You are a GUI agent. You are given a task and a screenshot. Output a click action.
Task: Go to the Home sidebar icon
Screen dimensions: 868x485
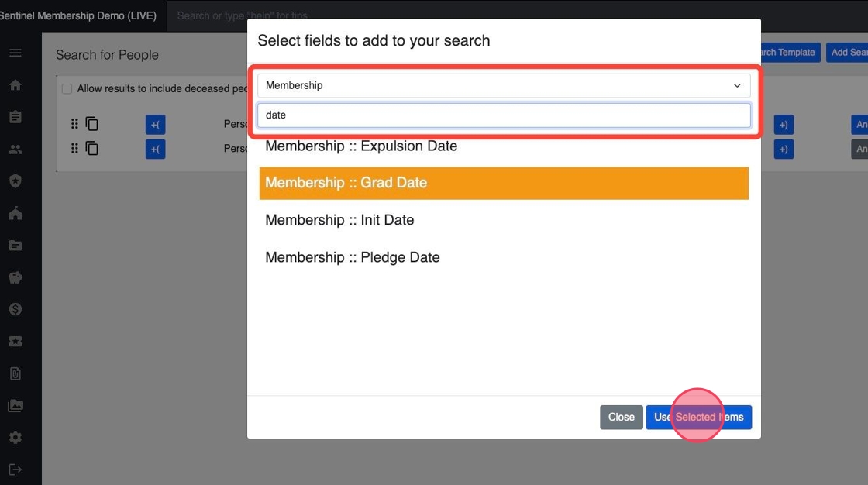[x=15, y=85]
